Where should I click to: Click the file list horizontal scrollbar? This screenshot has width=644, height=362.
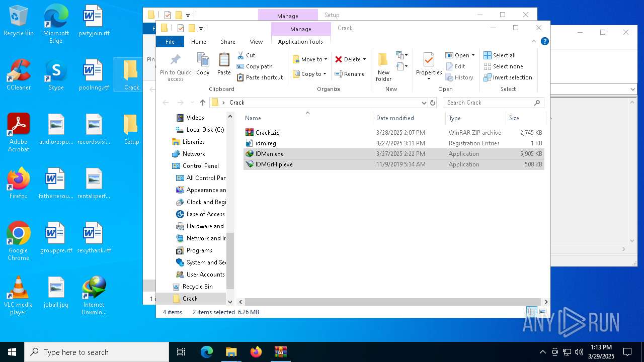pos(393,302)
